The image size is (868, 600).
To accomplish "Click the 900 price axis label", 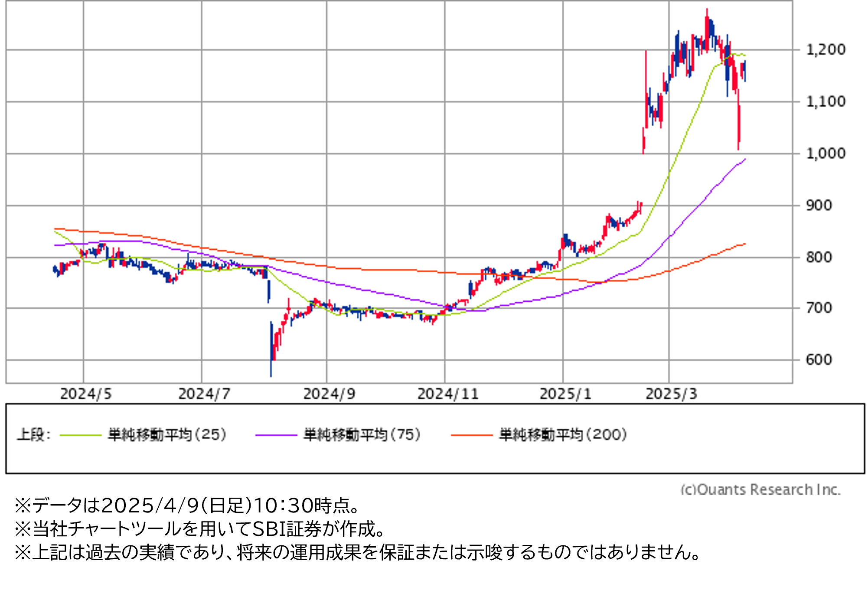I will tap(819, 205).
